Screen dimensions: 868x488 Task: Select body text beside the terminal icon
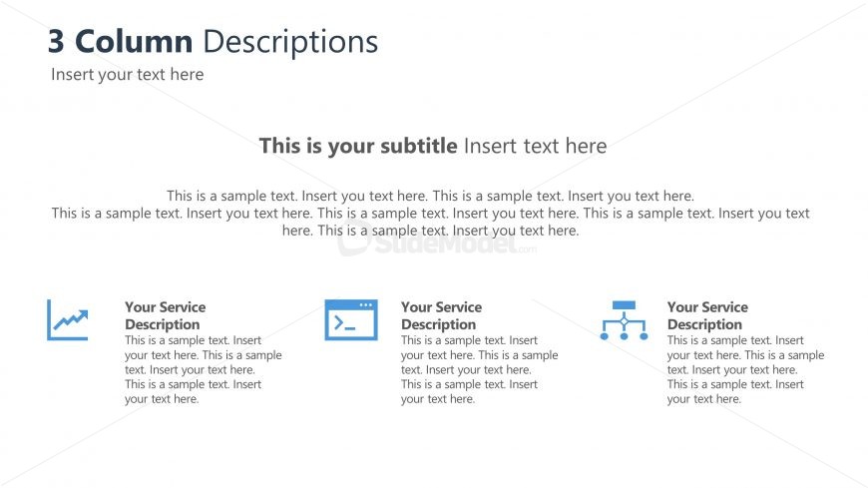click(x=479, y=369)
